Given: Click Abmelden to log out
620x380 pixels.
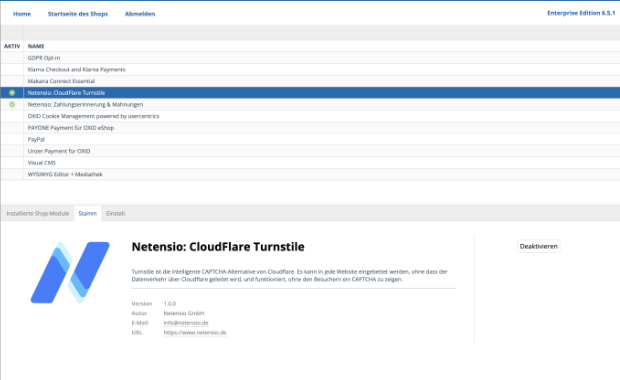Looking at the screenshot, I should (140, 14).
